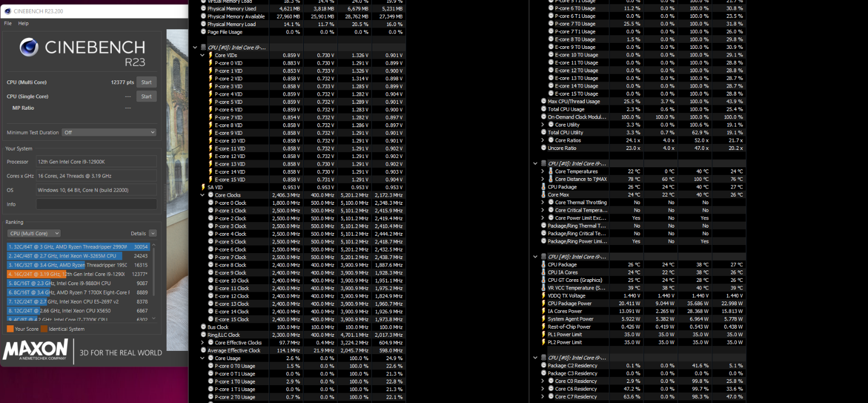Expand the Core Utility node
The image size is (868, 403).
[x=542, y=124]
